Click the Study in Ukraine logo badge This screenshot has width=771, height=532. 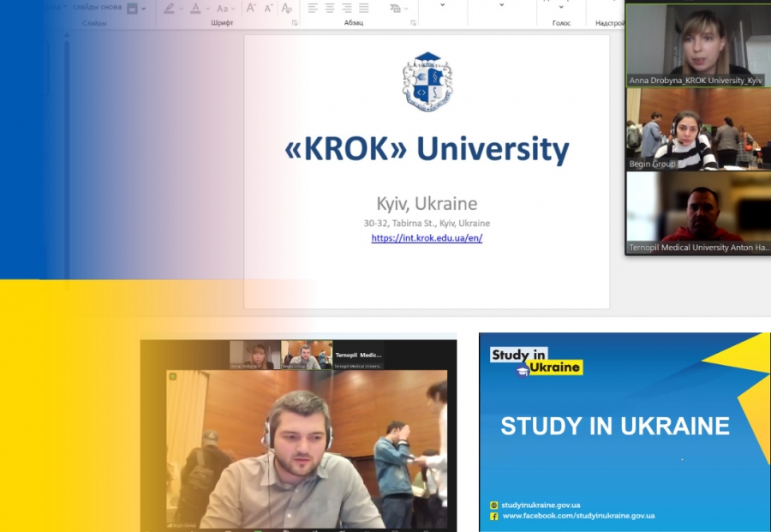536,362
